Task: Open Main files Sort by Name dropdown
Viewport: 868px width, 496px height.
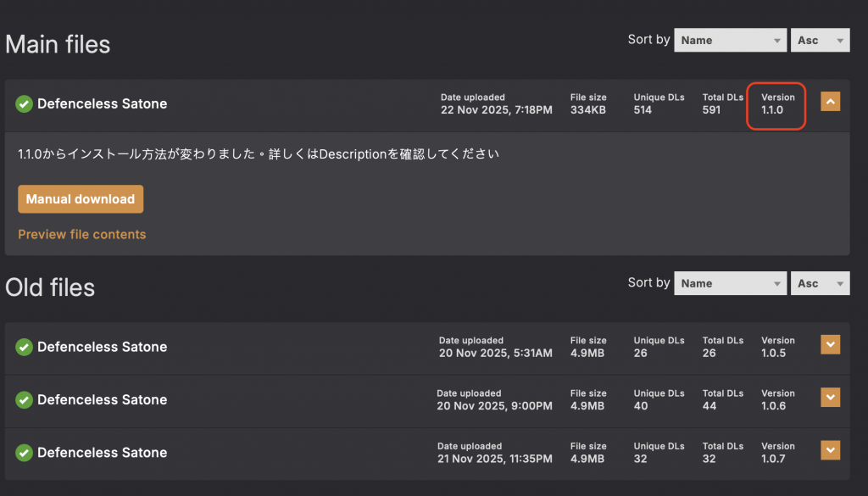Action: pos(730,41)
